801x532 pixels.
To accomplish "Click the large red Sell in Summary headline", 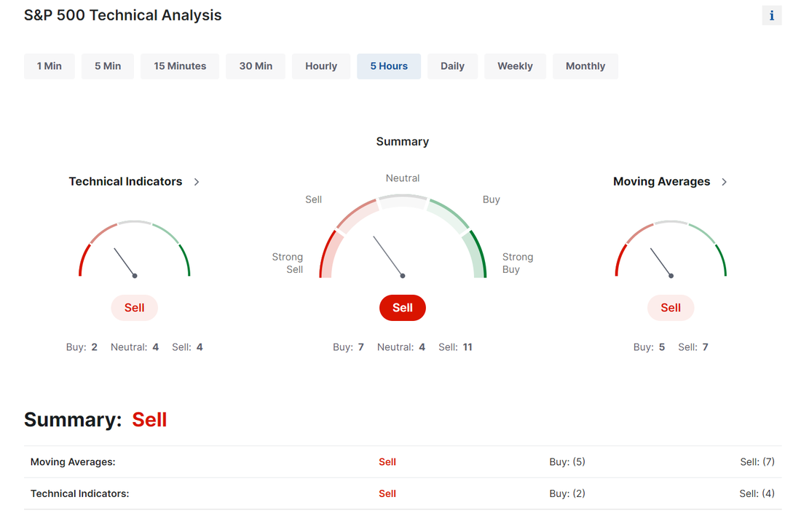I will (x=149, y=420).
